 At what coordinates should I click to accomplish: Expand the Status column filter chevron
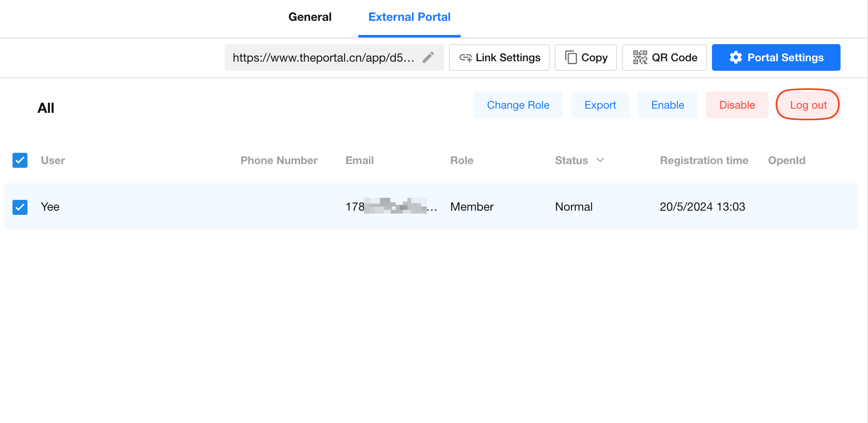[600, 160]
